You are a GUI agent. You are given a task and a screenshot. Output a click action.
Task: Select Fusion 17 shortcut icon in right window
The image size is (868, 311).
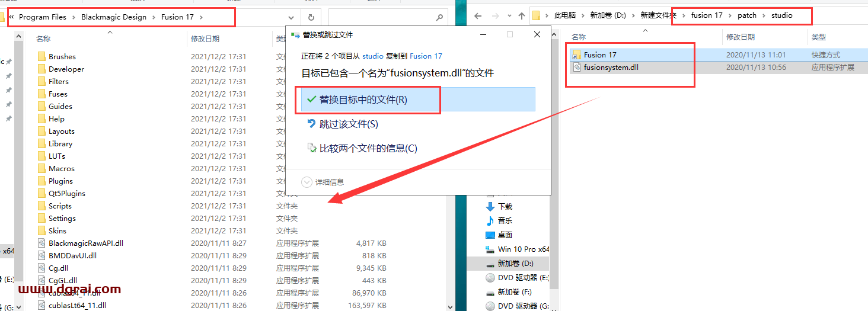(x=577, y=55)
